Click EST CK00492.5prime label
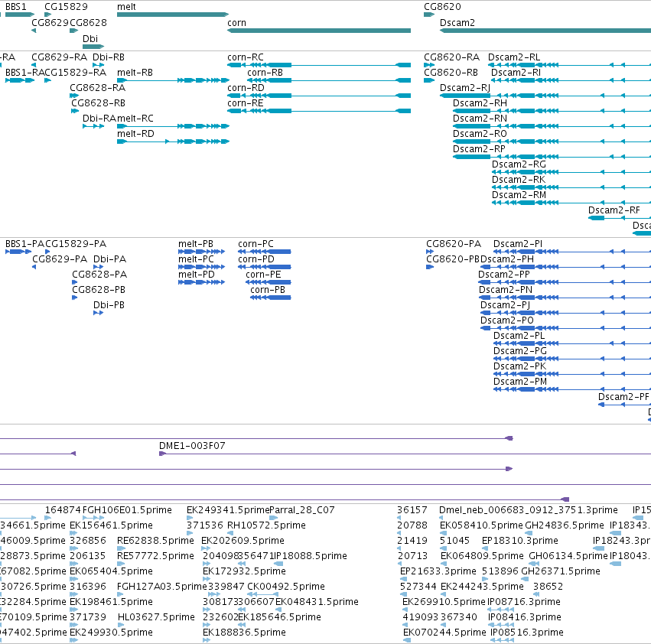Image resolution: width=651 pixels, height=644 pixels. coord(286,587)
